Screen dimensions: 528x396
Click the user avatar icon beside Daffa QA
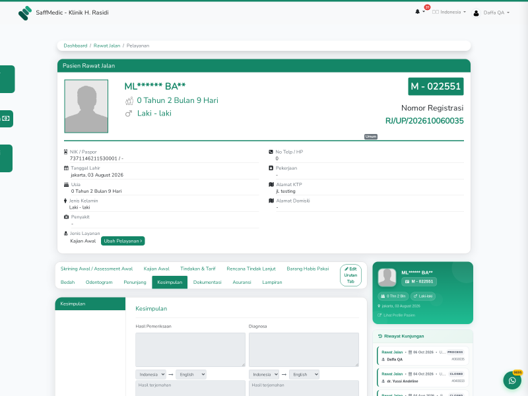point(476,13)
